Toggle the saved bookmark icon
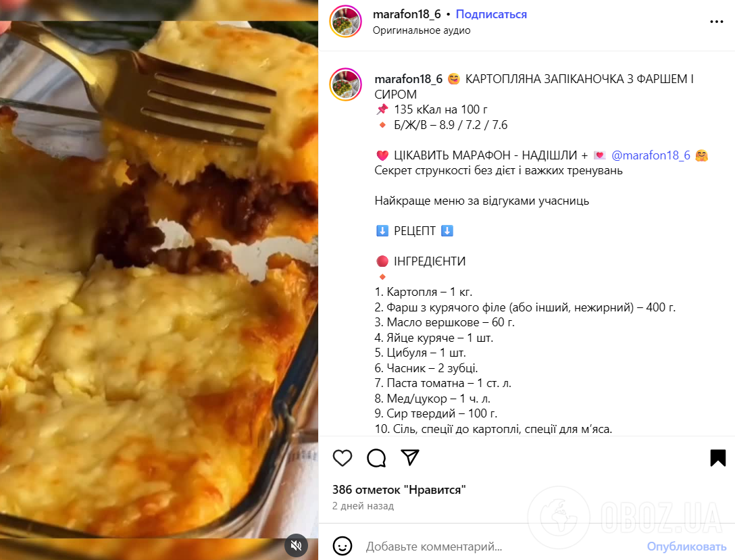The image size is (735, 560). click(x=717, y=458)
